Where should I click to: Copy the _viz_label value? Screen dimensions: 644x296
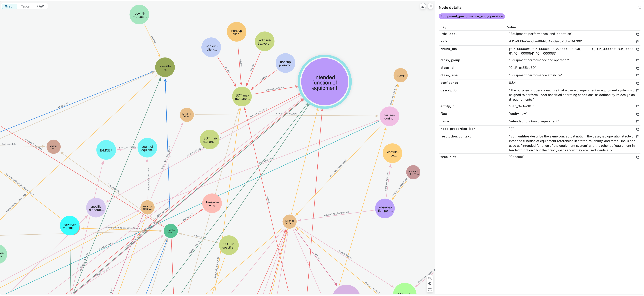[x=638, y=34]
